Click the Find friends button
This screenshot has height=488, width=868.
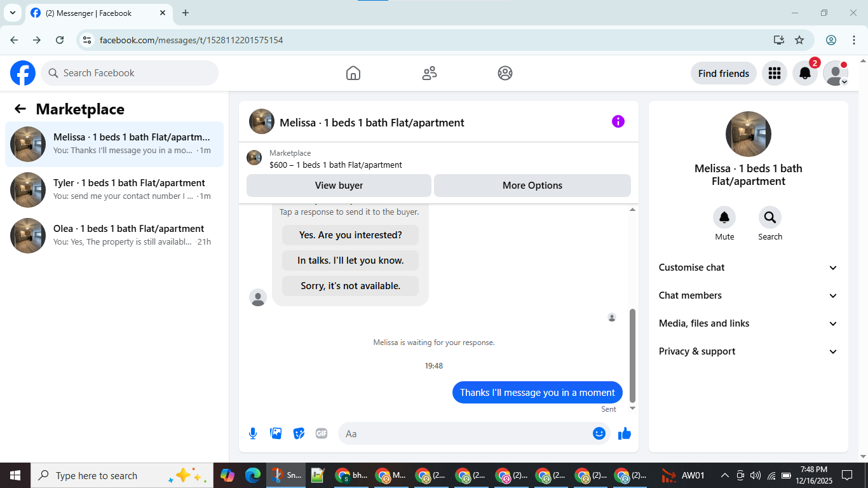[x=724, y=73]
